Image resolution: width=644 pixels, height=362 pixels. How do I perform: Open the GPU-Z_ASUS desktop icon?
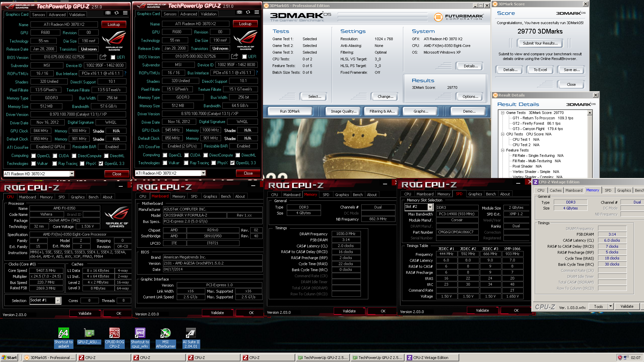pos(89,336)
